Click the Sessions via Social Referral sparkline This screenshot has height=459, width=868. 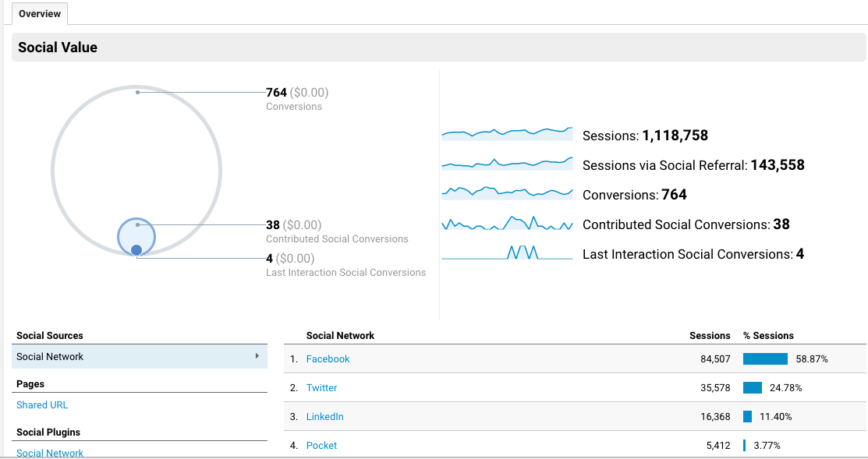click(507, 164)
